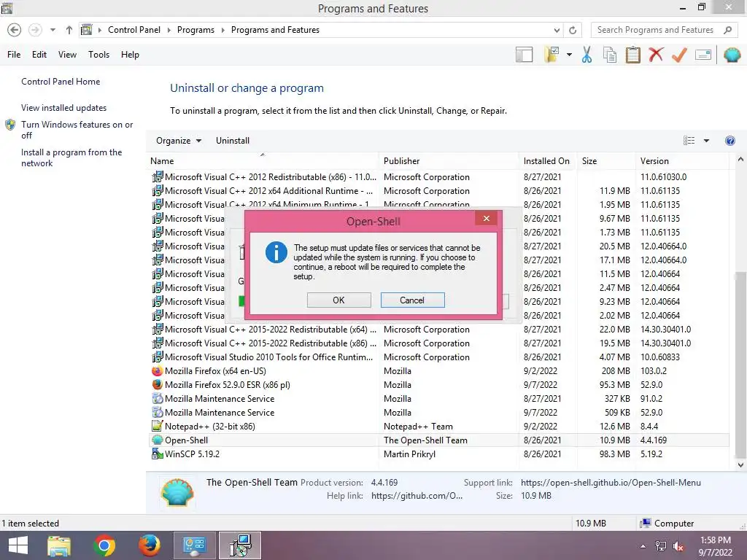
Task: Open the Edit menu
Action: pos(39,55)
